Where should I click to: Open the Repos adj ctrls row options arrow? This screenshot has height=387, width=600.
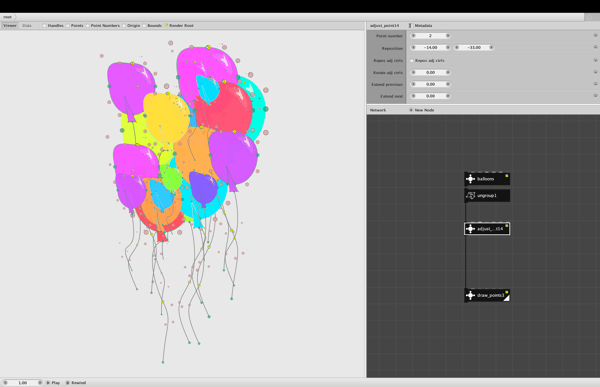pyautogui.click(x=595, y=60)
